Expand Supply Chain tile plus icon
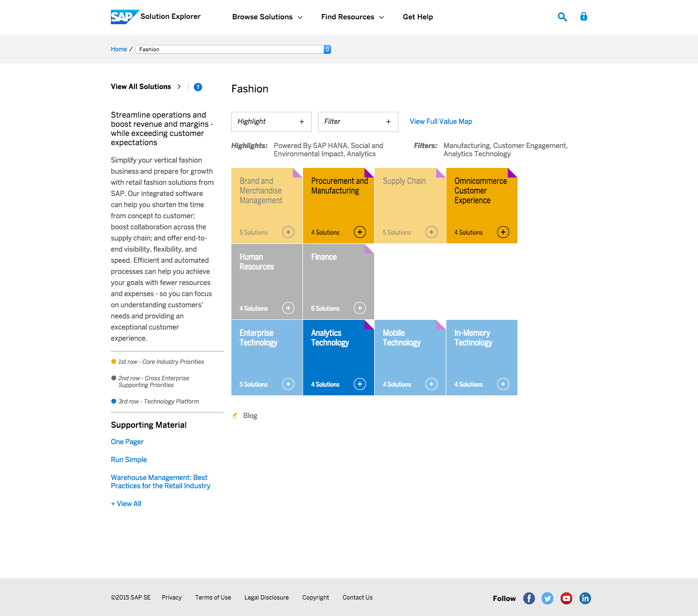This screenshot has height=616, width=698. [431, 232]
